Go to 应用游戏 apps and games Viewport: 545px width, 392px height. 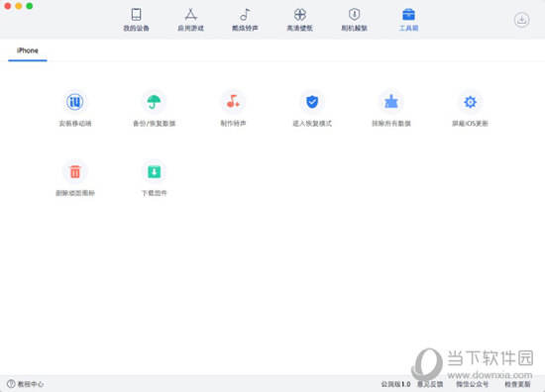(x=190, y=20)
